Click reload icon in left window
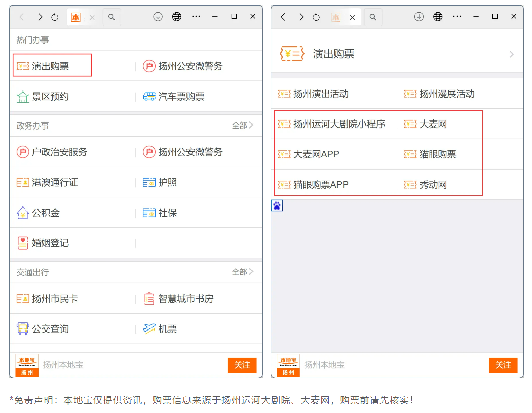 (55, 17)
